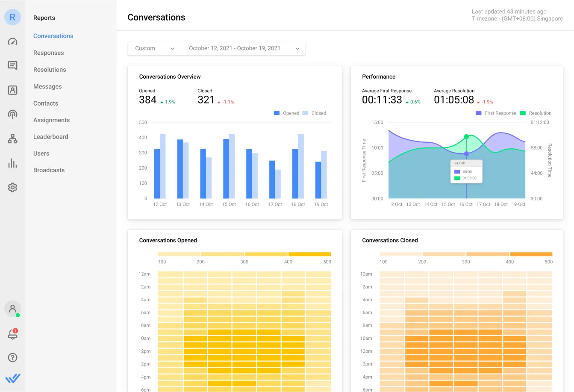Open the Messages inbox icon
Viewport: 574px width, 392px height.
tap(12, 65)
